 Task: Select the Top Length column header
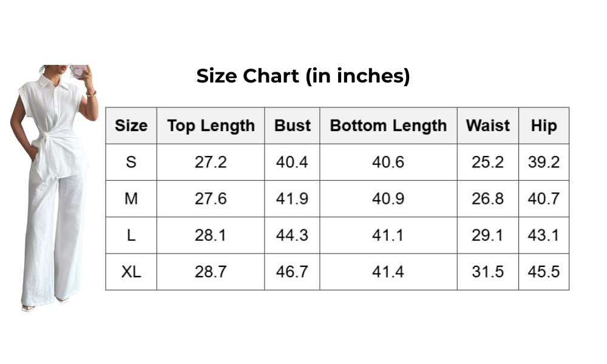tap(211, 126)
